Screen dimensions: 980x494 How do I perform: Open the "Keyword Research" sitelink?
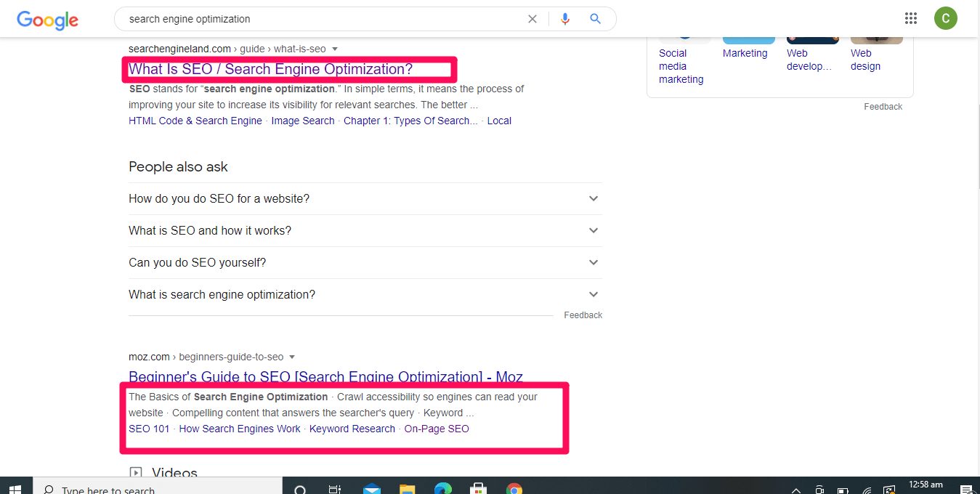[352, 429]
